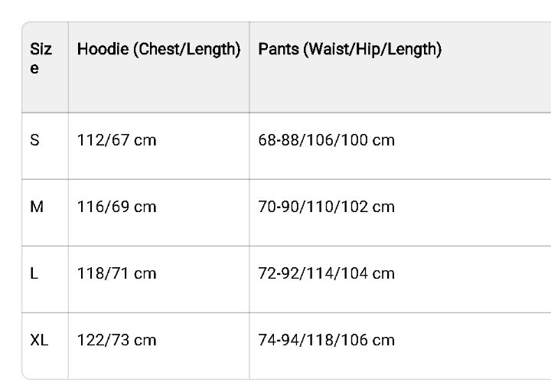Click the 'cm' unit in the XL pants cell
Screen dimensions: 551x392
coord(383,340)
